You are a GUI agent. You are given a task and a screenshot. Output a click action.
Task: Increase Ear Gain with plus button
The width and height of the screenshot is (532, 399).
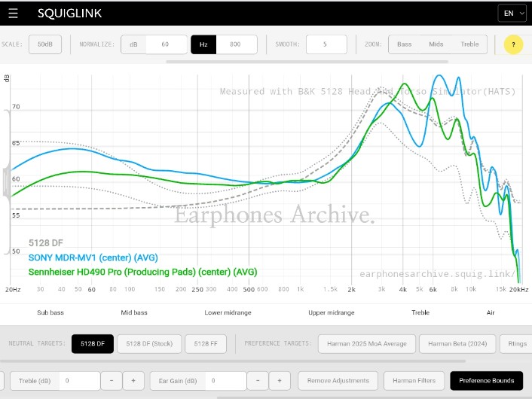(280, 381)
